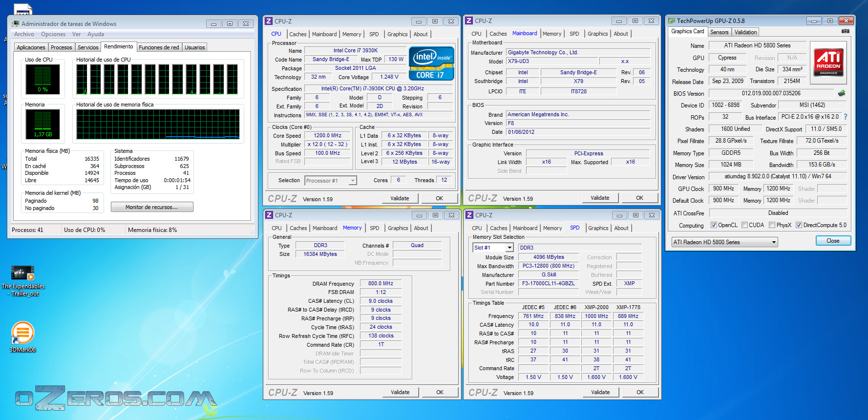Image resolution: width=868 pixels, height=420 pixels.
Task: Open the Archivo menu in Task Manager
Action: pos(24,34)
